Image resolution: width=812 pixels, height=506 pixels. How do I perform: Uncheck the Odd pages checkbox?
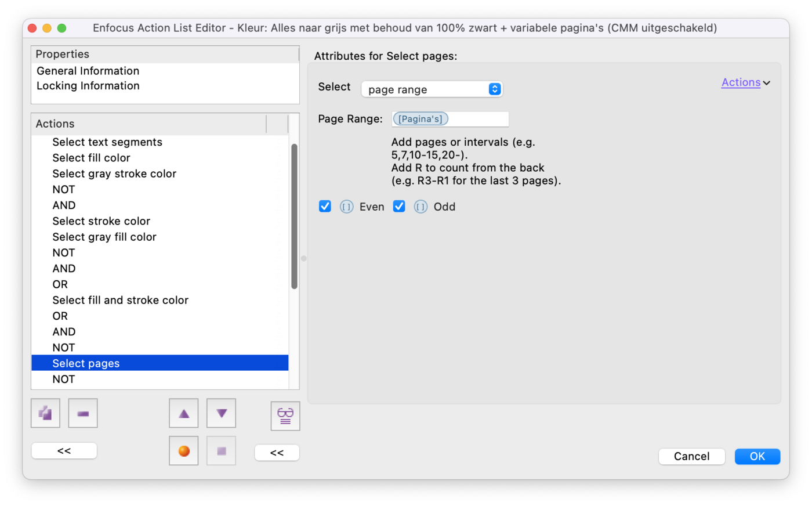point(399,207)
